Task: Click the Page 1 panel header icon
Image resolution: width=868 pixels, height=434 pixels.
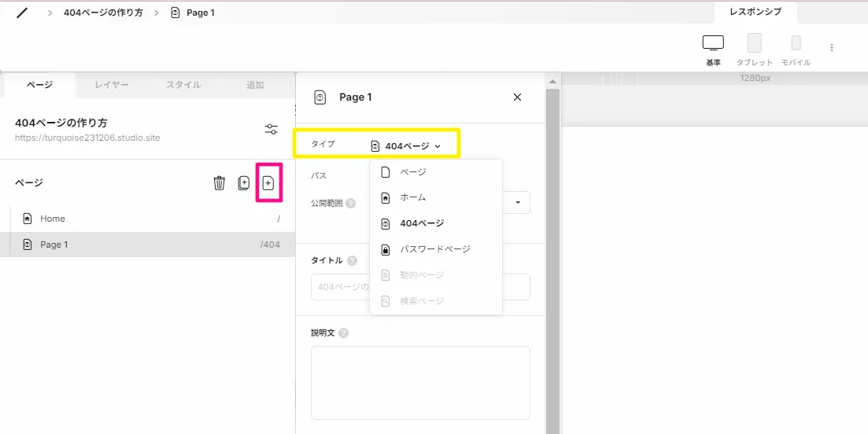Action: pyautogui.click(x=320, y=97)
